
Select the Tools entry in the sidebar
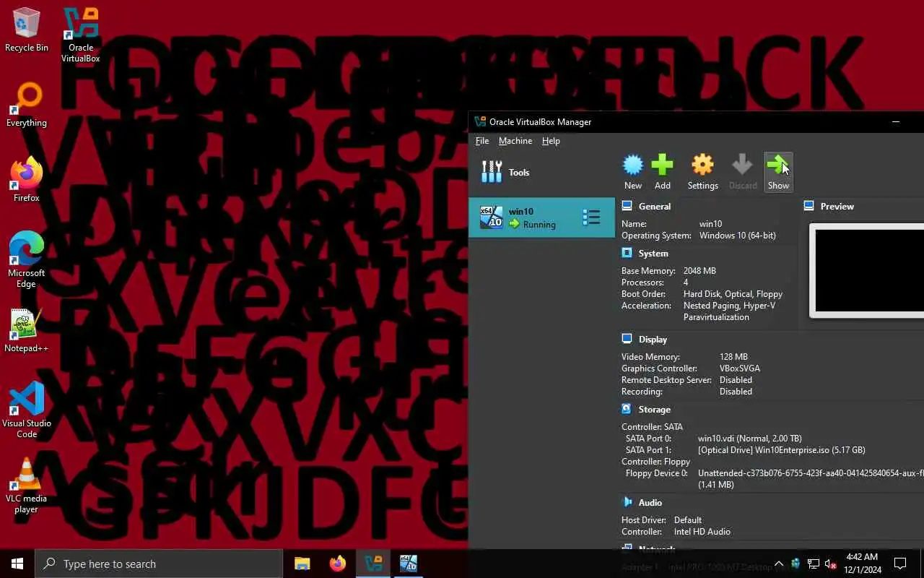coord(541,172)
